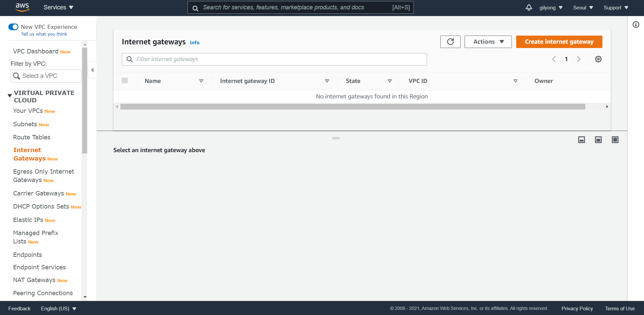Click the Filter internet gateways field
644x315 pixels.
(274, 59)
